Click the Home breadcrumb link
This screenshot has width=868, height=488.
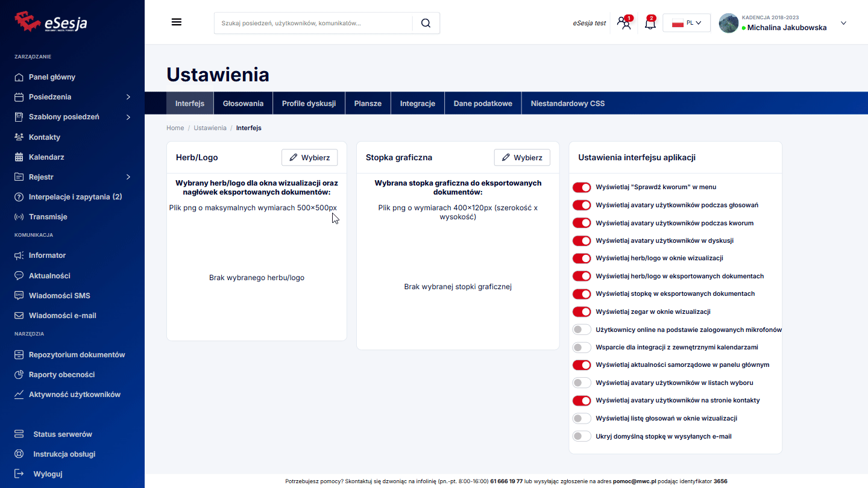coord(175,128)
